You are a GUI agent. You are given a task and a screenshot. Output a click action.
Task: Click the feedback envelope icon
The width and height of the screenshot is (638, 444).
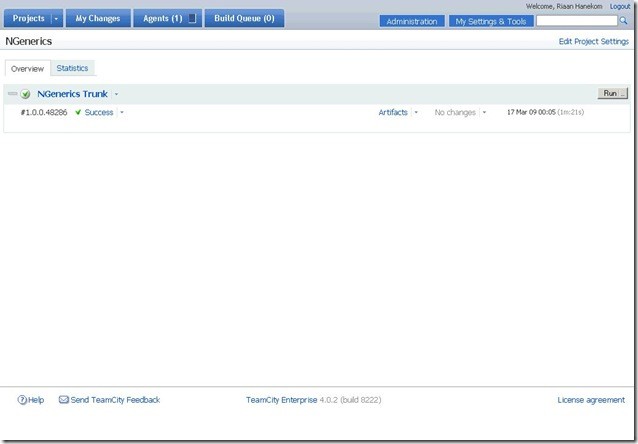click(63, 400)
